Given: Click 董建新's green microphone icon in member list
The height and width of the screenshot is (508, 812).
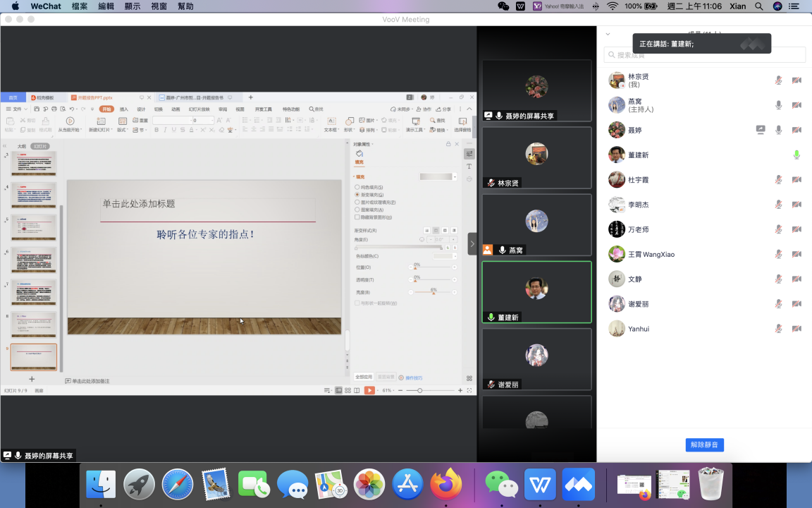Looking at the screenshot, I should click(x=796, y=155).
